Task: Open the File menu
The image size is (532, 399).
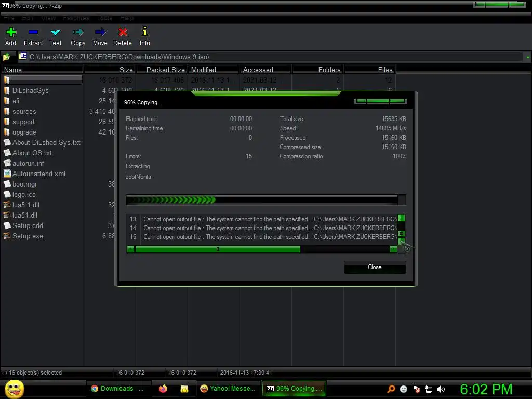Action: 9,18
